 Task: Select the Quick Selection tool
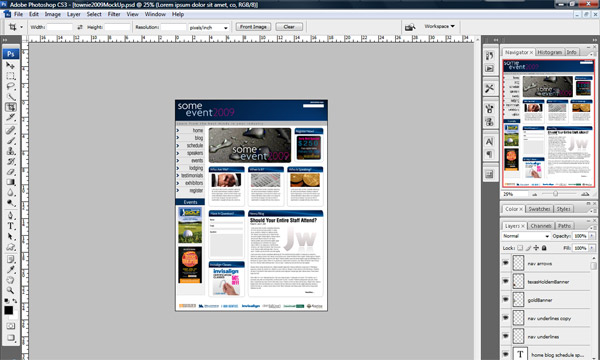click(x=10, y=97)
